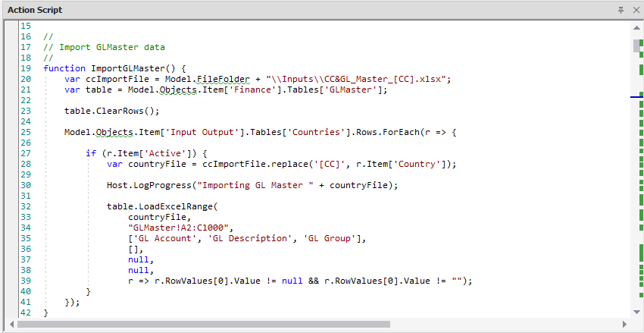The image size is (644, 333).
Task: Click line number 32 in the gutter
Action: click(x=26, y=206)
